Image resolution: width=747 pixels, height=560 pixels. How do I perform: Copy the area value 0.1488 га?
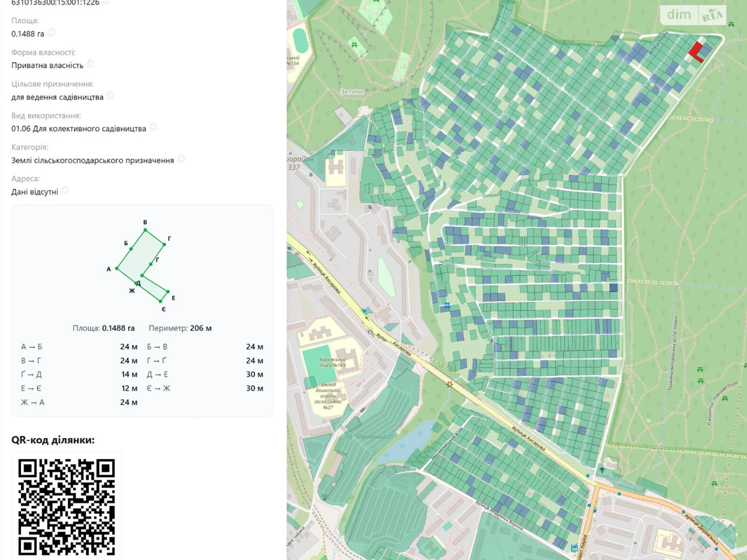[51, 33]
